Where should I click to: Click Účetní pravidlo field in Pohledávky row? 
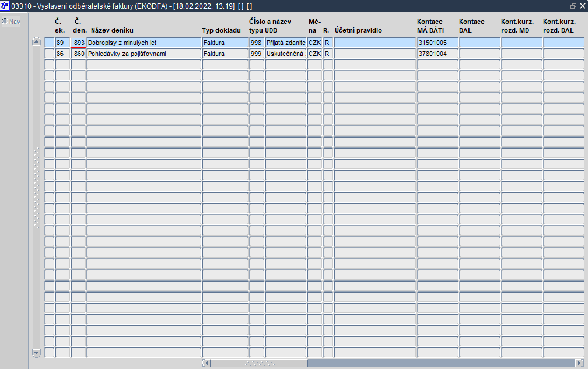coord(375,54)
